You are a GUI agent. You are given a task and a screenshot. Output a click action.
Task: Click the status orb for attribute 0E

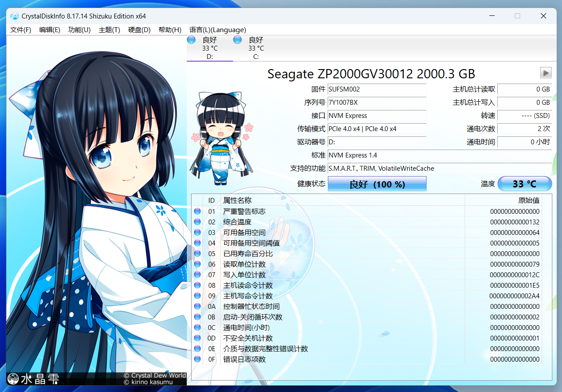[197, 348]
